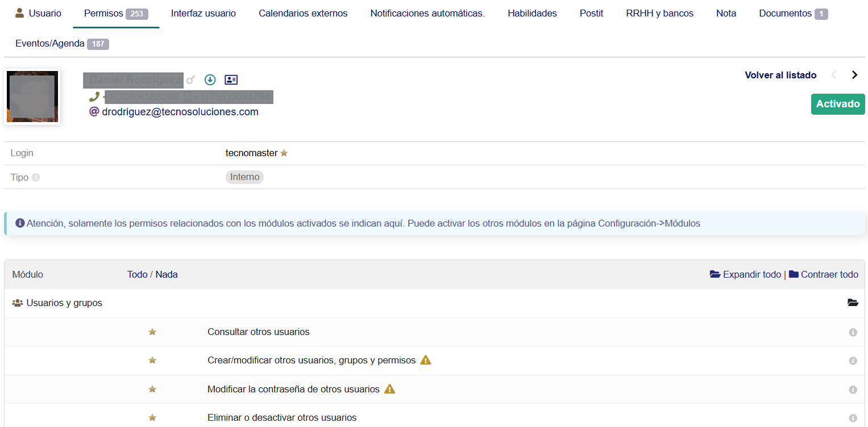Switch to the Eventos/Agenda tab

[x=50, y=43]
